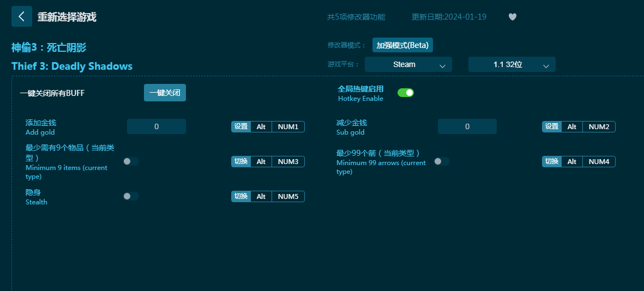Select 加强模式(Beta) mode button
This screenshot has height=291, width=644.
(x=402, y=45)
